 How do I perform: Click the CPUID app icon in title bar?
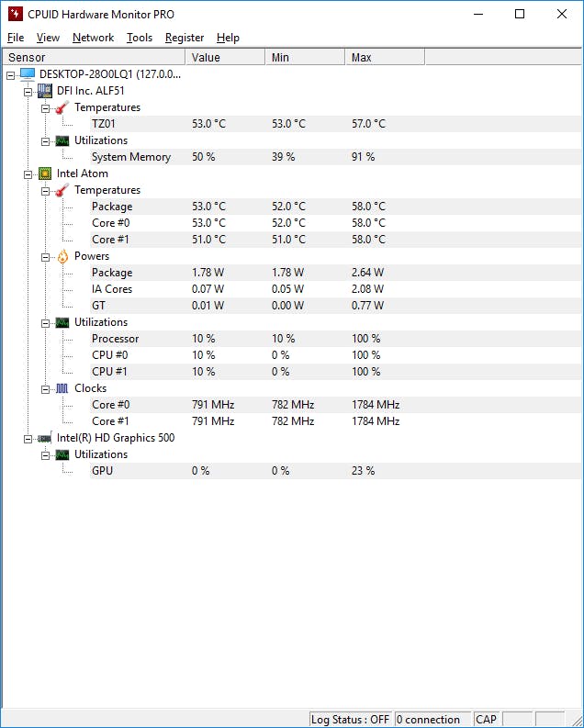pyautogui.click(x=16, y=14)
